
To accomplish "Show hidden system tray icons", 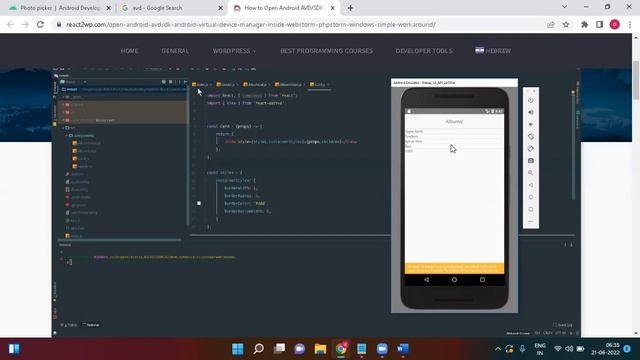I will click(498, 349).
